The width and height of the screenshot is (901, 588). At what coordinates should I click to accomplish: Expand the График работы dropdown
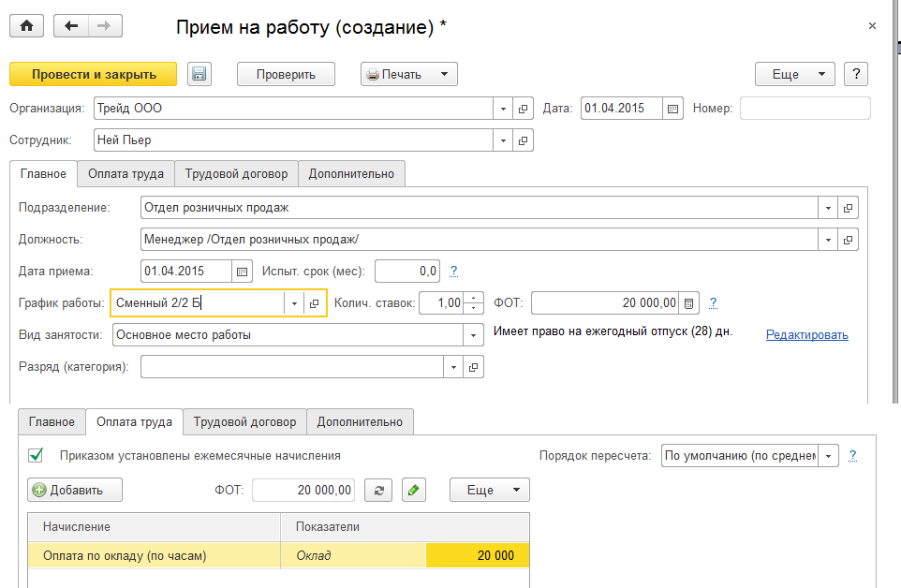click(x=293, y=303)
